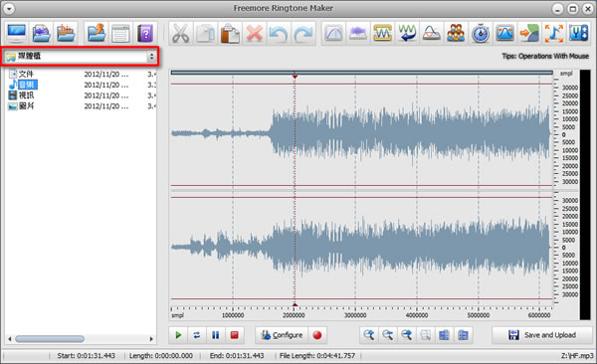The width and height of the screenshot is (597, 364).
Task: Select the 圖片 pictures folder row
Action: 21,105
